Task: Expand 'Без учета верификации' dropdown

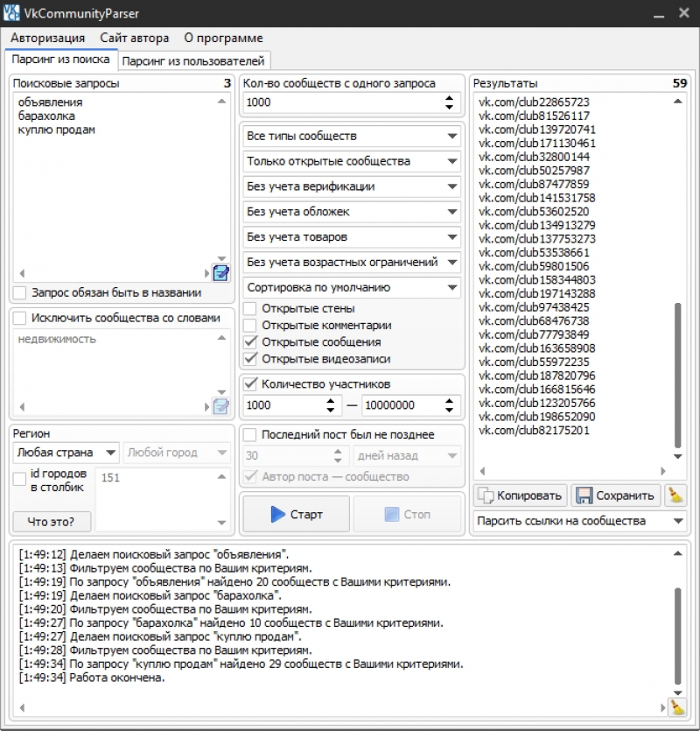Action: point(352,186)
